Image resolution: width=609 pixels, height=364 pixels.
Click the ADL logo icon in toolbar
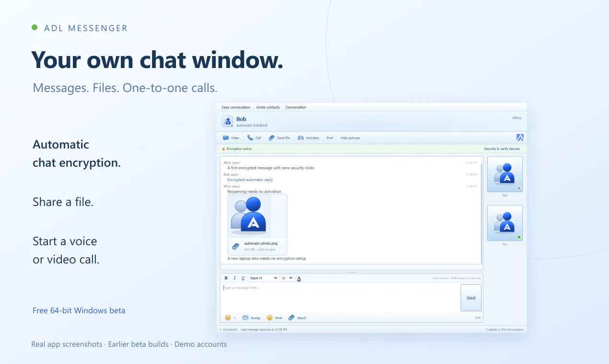click(520, 137)
